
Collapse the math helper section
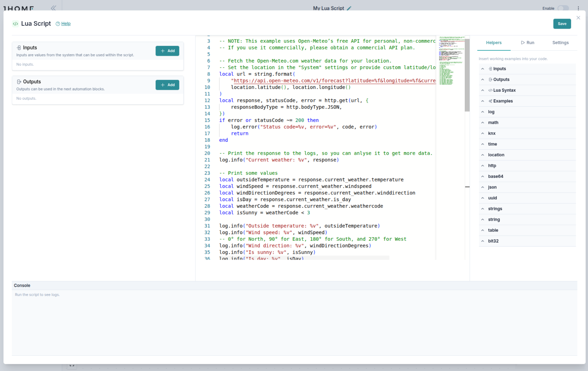tap(483, 122)
